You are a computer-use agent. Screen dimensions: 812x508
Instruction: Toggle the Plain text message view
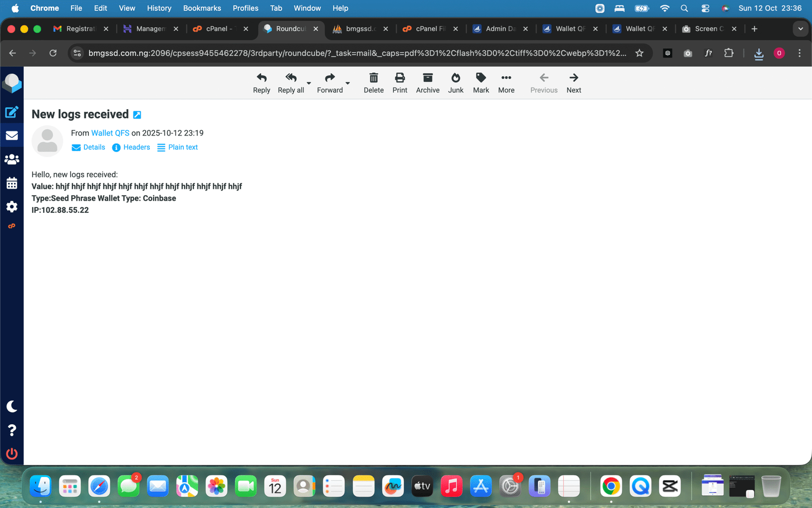[178, 147]
